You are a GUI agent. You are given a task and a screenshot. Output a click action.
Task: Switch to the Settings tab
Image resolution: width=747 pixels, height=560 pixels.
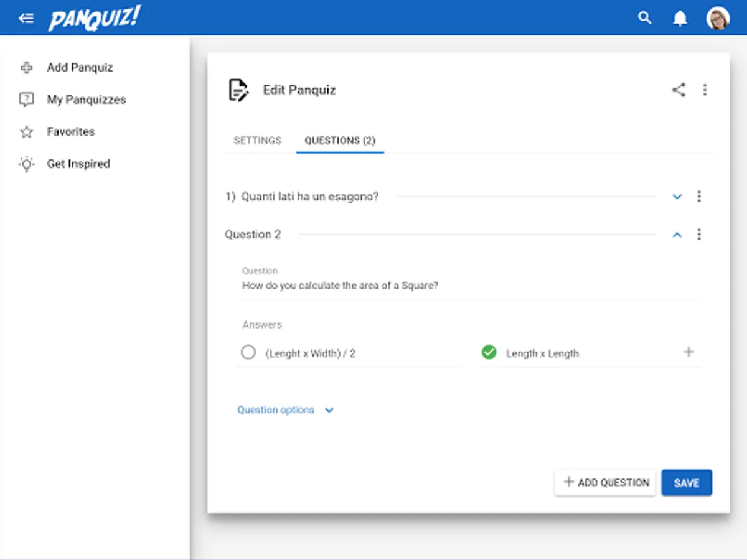tap(257, 141)
